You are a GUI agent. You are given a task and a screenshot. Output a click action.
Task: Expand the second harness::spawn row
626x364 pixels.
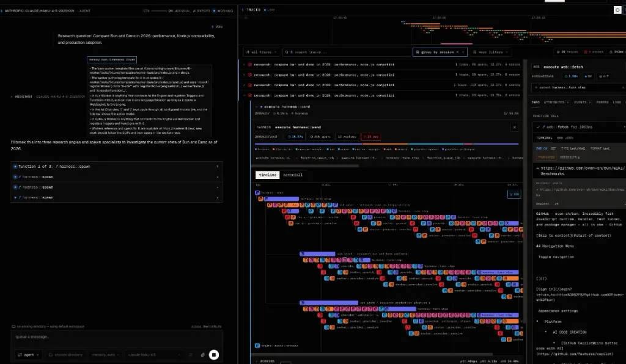(117, 177)
